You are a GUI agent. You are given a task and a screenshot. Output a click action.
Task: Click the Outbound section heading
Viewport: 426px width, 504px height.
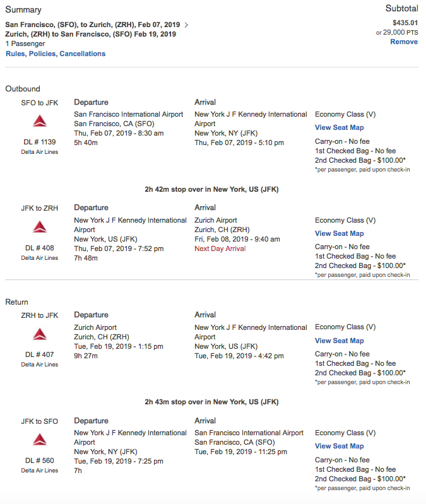(x=23, y=89)
